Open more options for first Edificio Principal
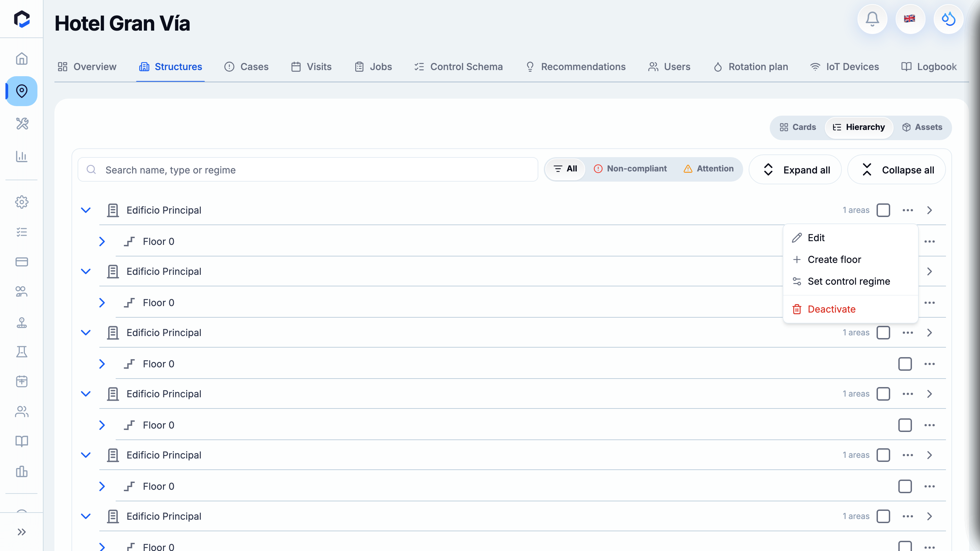Image resolution: width=980 pixels, height=551 pixels. tap(908, 210)
